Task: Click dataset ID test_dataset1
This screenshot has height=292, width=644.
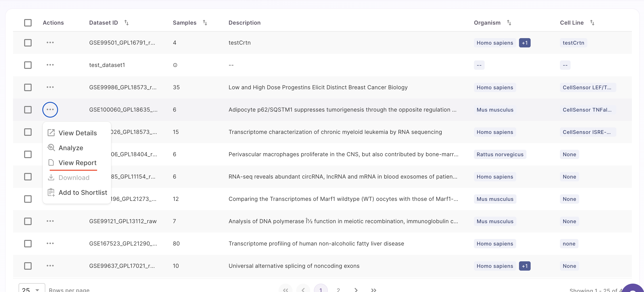Action: 107,65
